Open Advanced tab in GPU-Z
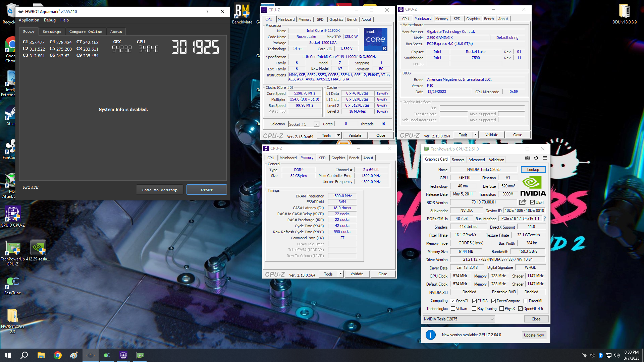The width and height of the screenshot is (644, 362). (x=476, y=160)
